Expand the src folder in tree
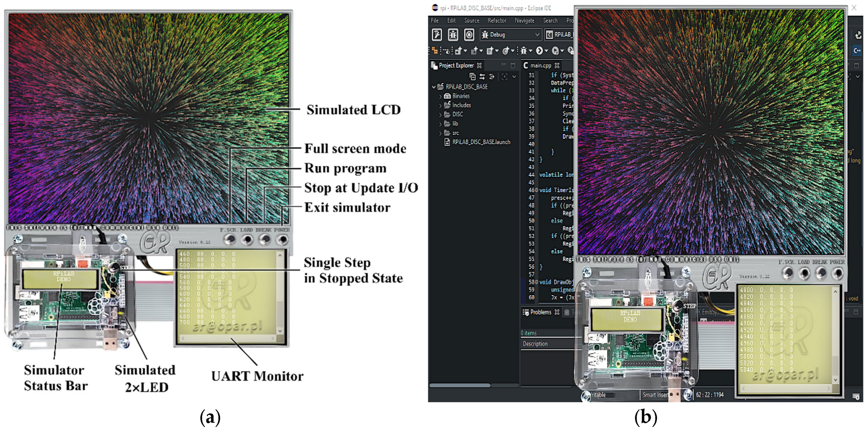 tap(440, 133)
